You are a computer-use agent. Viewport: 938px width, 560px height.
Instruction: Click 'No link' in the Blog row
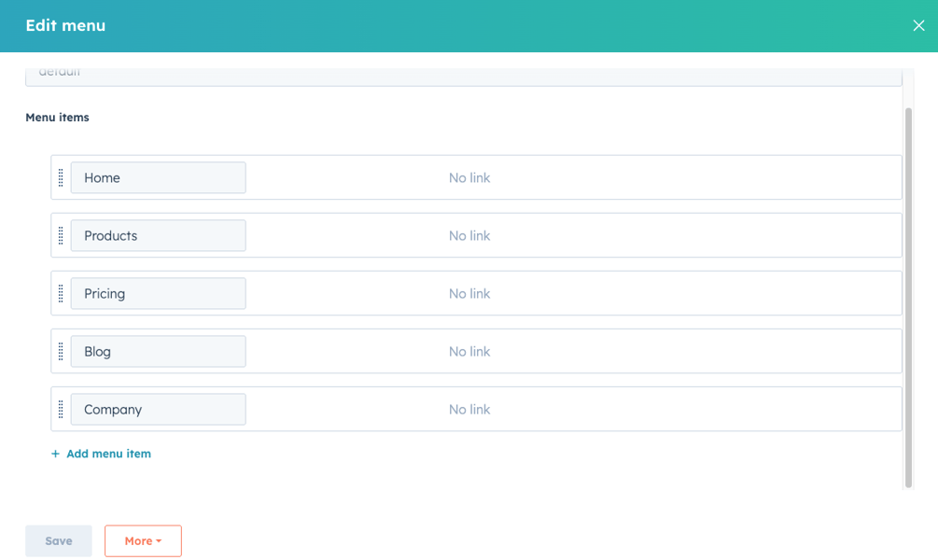[469, 351]
